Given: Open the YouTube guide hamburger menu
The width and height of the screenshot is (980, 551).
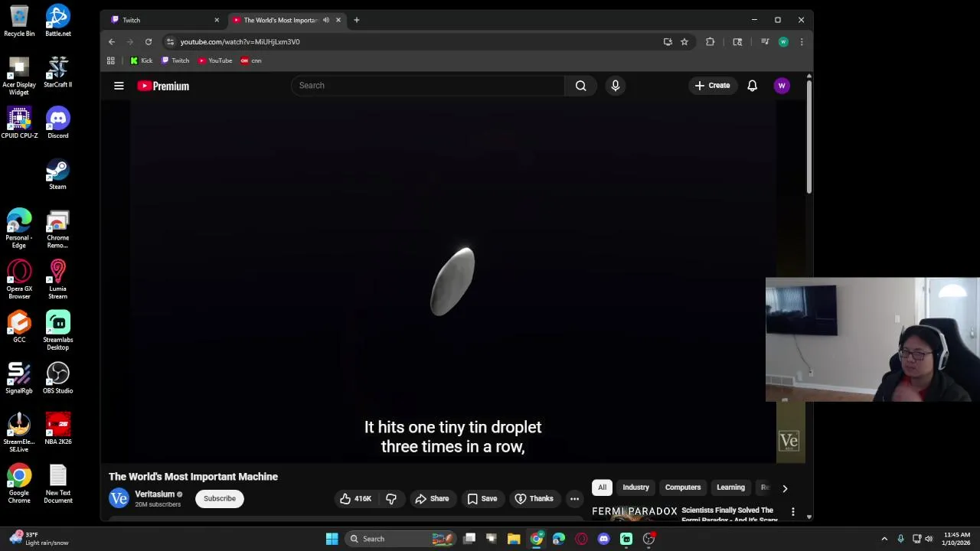Looking at the screenshot, I should point(119,86).
